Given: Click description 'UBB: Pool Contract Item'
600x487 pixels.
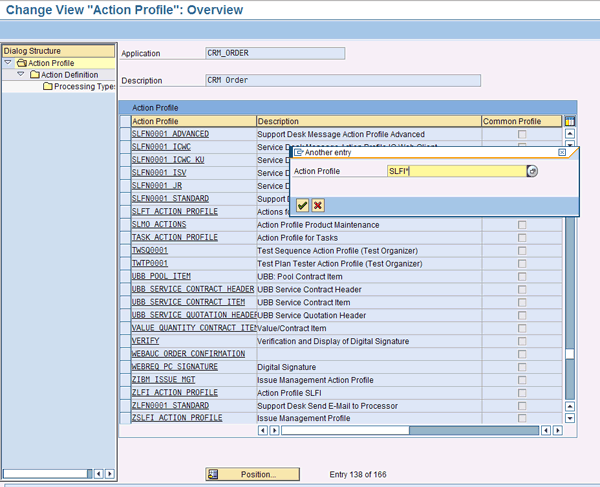Looking at the screenshot, I should (x=300, y=277).
